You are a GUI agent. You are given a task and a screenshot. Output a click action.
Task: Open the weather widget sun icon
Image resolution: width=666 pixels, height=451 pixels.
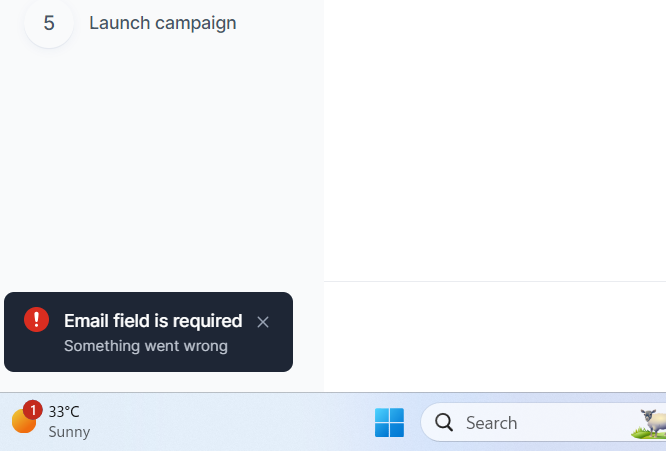(22, 423)
